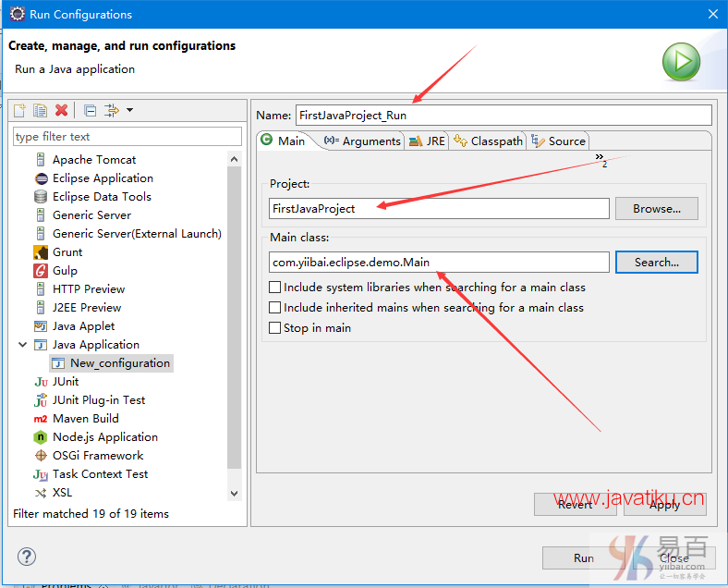Click the Duplicate configuration icon

click(x=40, y=111)
